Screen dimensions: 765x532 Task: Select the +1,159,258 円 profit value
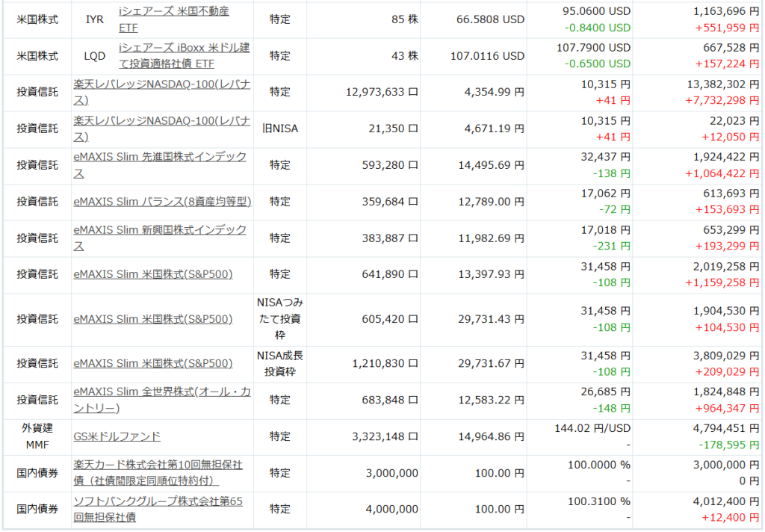(x=722, y=282)
